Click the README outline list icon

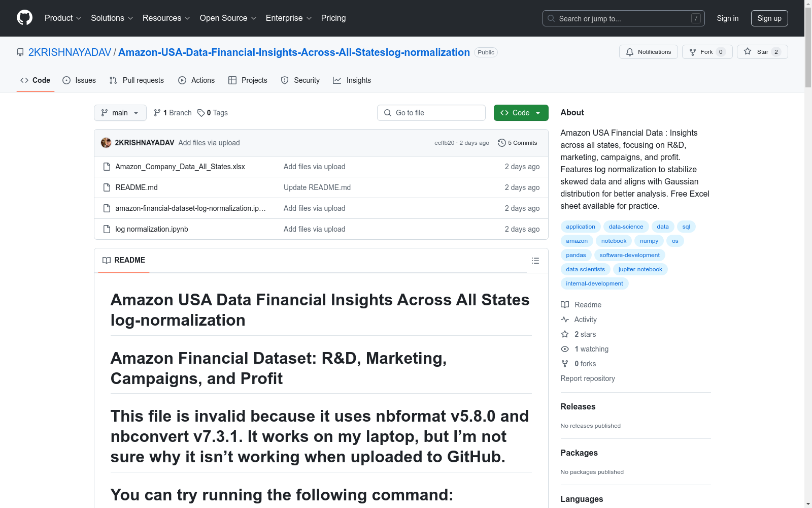tap(535, 261)
